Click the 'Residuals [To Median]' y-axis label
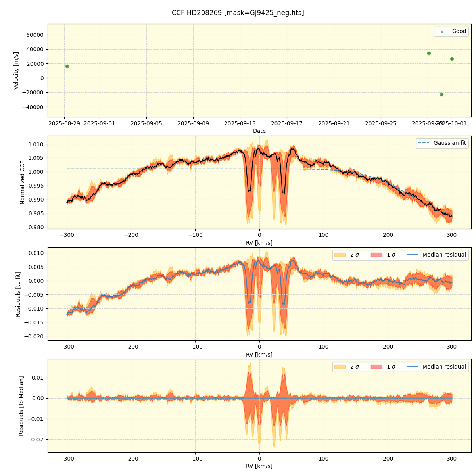Image resolution: width=476 pixels, height=476 pixels. tap(21, 405)
